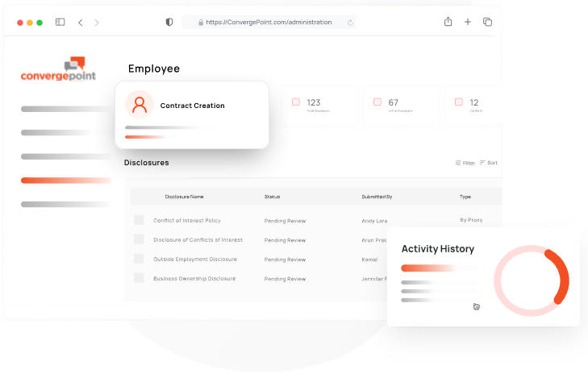Click submitter Andy Lara
Image resolution: width=588 pixels, height=378 pixels.
click(x=374, y=221)
